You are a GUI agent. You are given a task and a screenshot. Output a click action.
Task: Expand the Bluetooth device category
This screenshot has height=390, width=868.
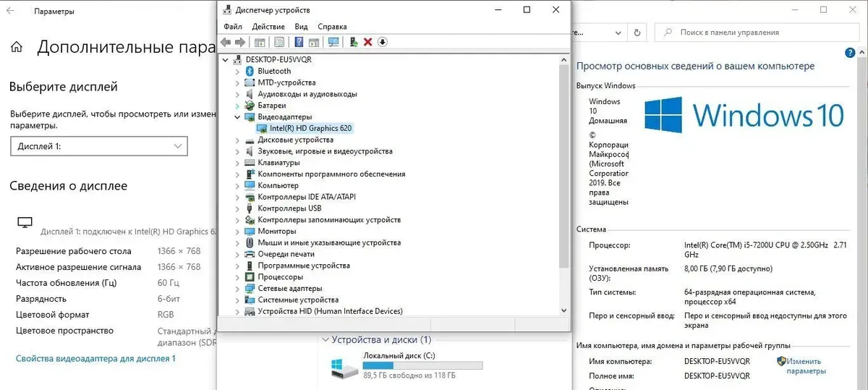[x=237, y=71]
